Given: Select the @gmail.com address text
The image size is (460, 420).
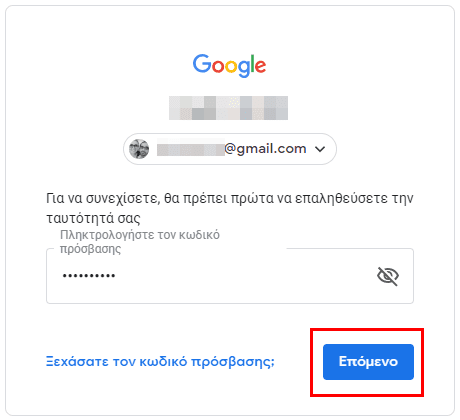Looking at the screenshot, I should click(x=265, y=149).
